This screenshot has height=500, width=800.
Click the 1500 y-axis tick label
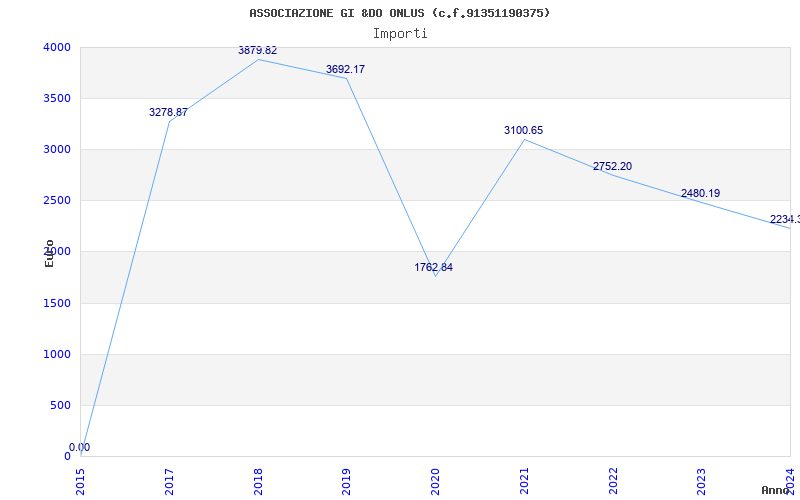coord(57,304)
